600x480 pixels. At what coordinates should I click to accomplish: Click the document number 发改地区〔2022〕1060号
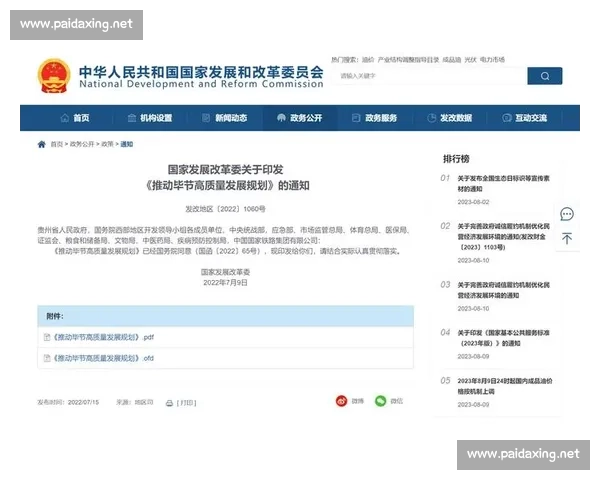[x=225, y=209]
